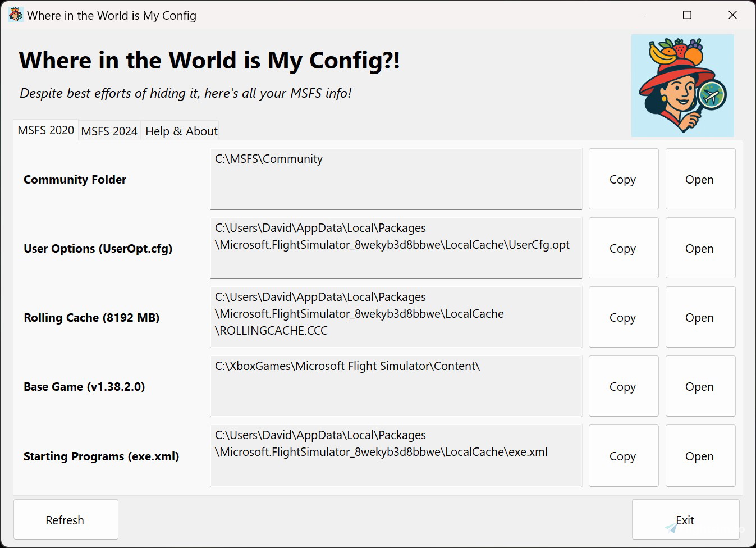The height and width of the screenshot is (548, 756).
Task: Copy the Community Folder path
Action: [x=623, y=179]
